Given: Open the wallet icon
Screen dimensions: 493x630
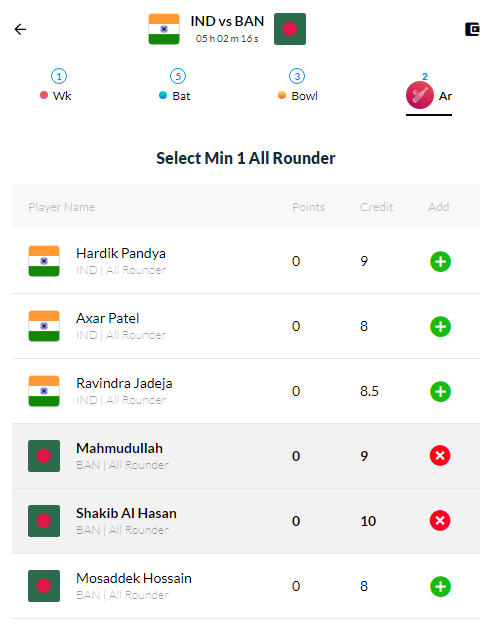Looking at the screenshot, I should 472,29.
